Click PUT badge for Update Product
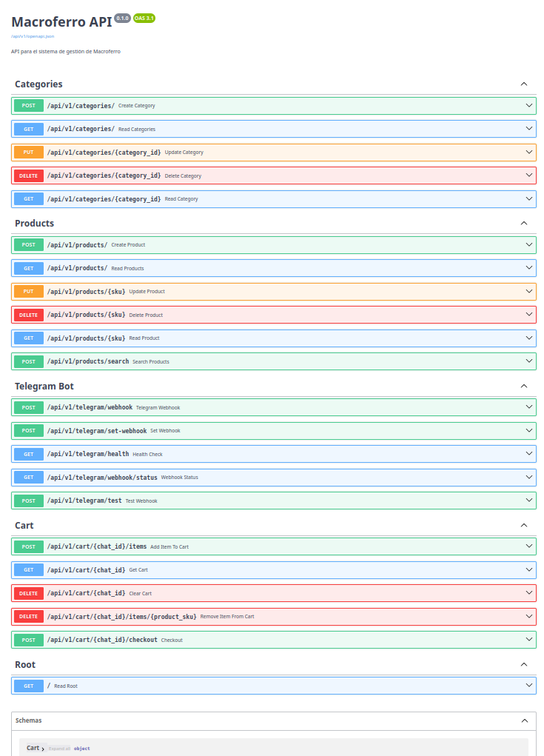This screenshot has height=756, width=544. pos(29,292)
